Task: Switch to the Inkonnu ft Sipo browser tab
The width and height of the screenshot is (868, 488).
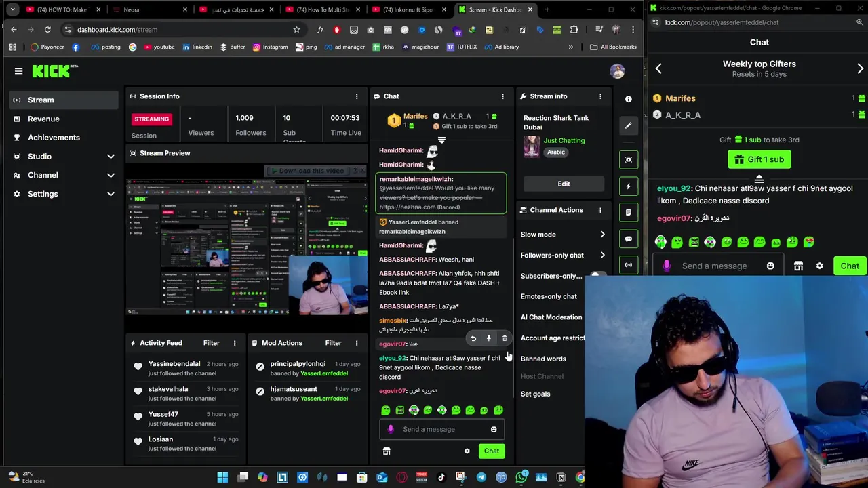Action: tap(409, 9)
